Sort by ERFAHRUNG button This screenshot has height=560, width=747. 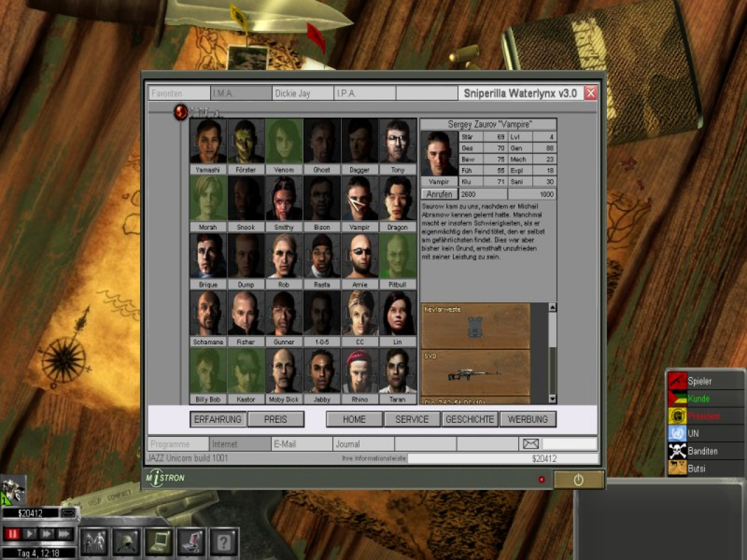click(x=218, y=419)
